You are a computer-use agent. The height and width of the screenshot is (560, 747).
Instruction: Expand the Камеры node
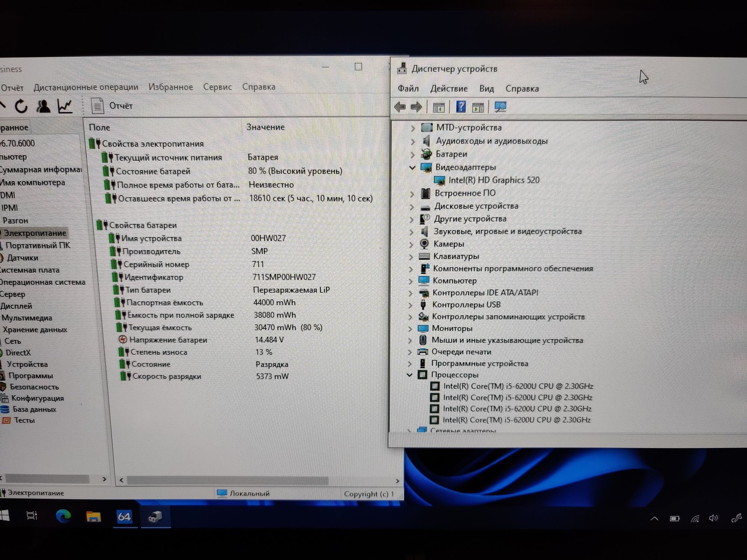pos(411,245)
